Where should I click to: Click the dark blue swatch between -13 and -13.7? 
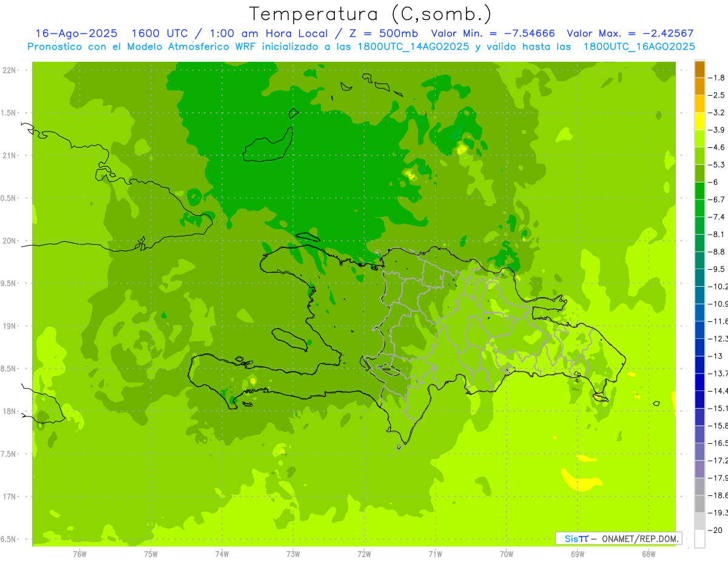pyautogui.click(x=699, y=365)
